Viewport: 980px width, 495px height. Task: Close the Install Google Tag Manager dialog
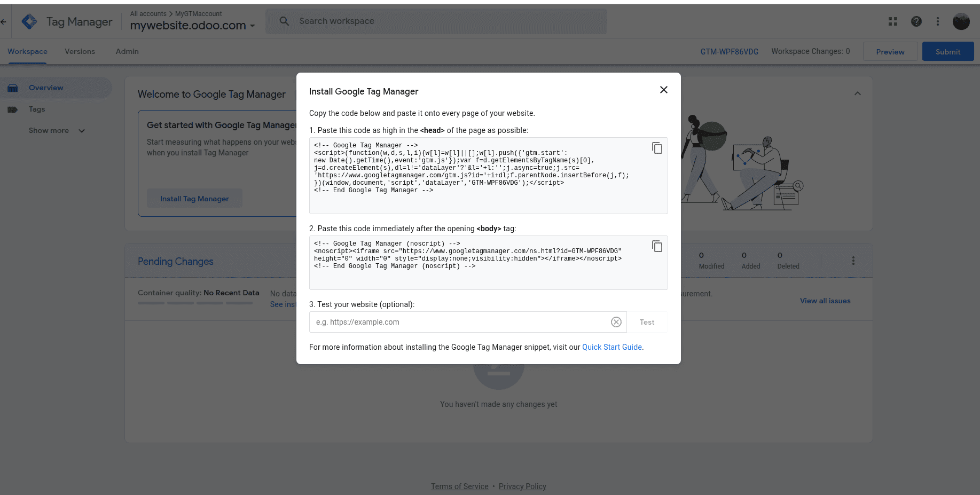coord(663,90)
